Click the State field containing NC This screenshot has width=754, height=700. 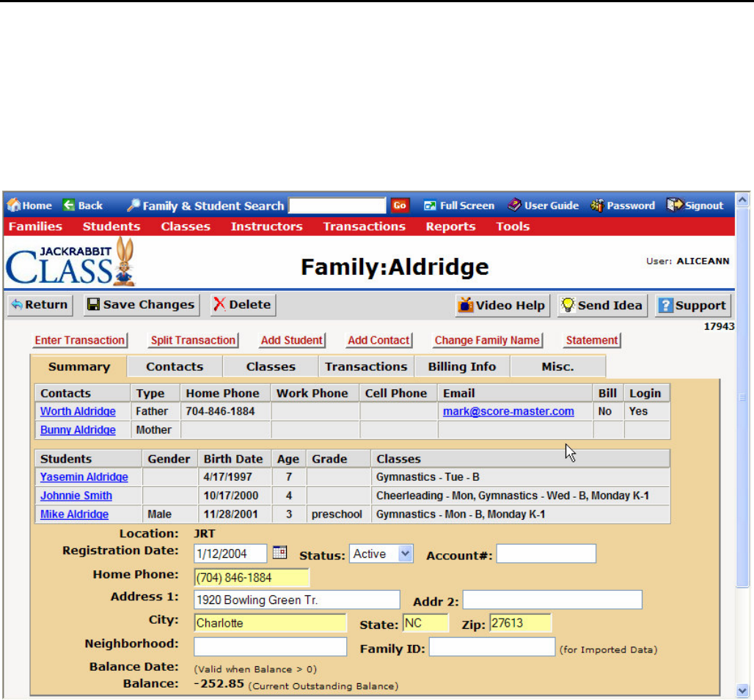[425, 622]
